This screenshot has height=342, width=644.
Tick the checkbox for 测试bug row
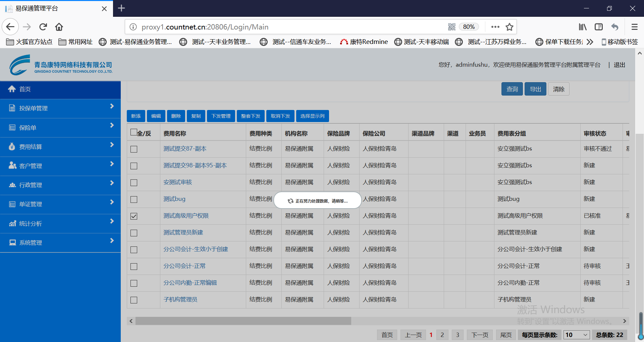134,199
